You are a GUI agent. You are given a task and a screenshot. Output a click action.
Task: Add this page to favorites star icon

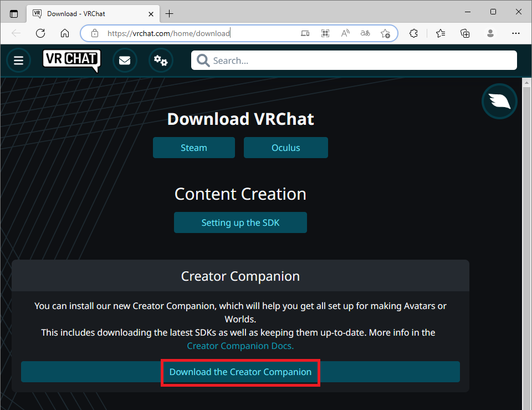tap(385, 33)
